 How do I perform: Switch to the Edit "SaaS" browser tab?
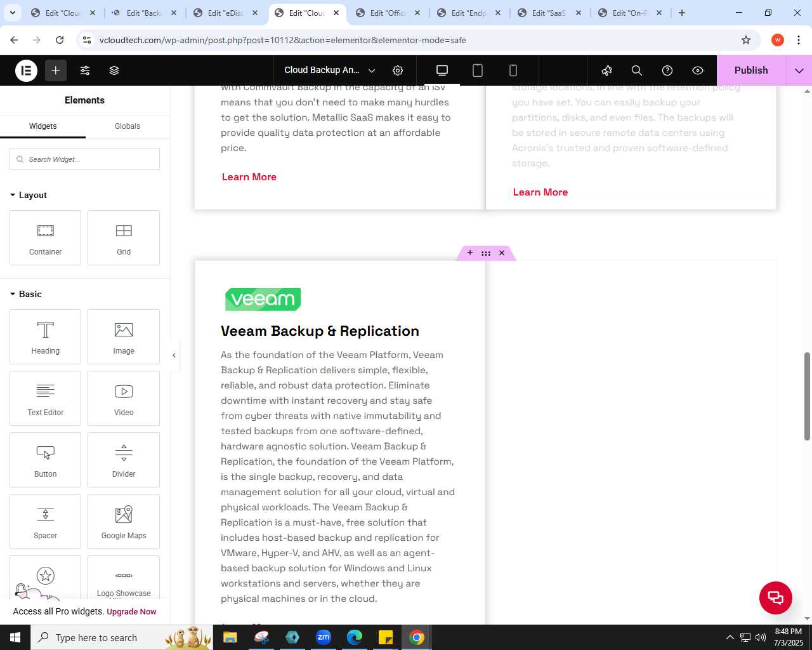(x=549, y=13)
